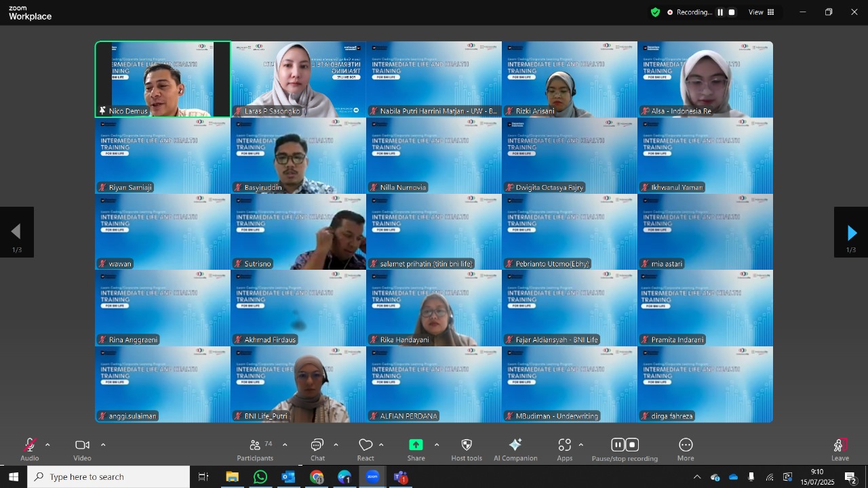Open Google Chrome from the taskbar
Screen dimensions: 868x488
(317, 477)
